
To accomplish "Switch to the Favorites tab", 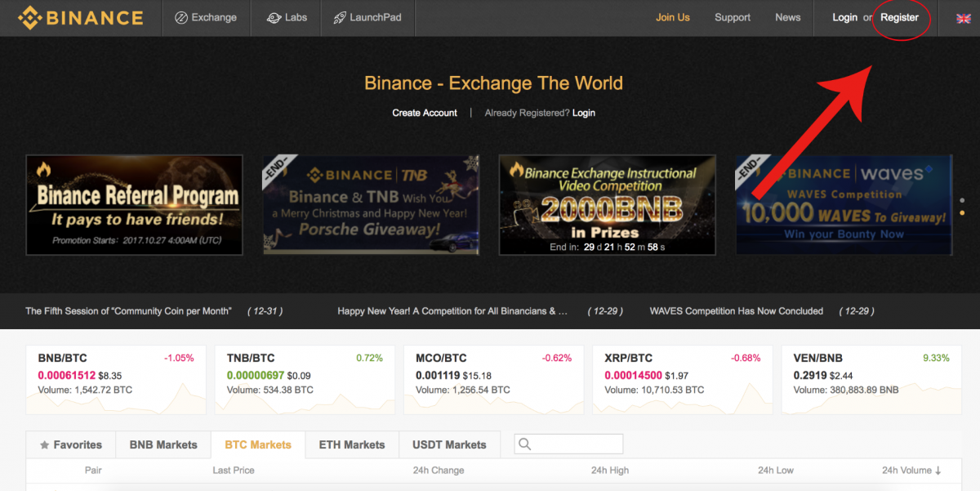I will pos(71,445).
